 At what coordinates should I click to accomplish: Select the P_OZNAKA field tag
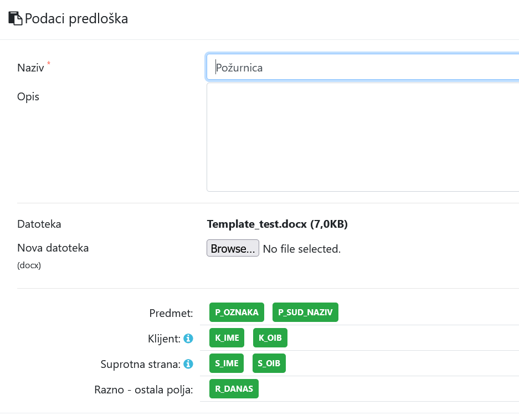click(237, 312)
